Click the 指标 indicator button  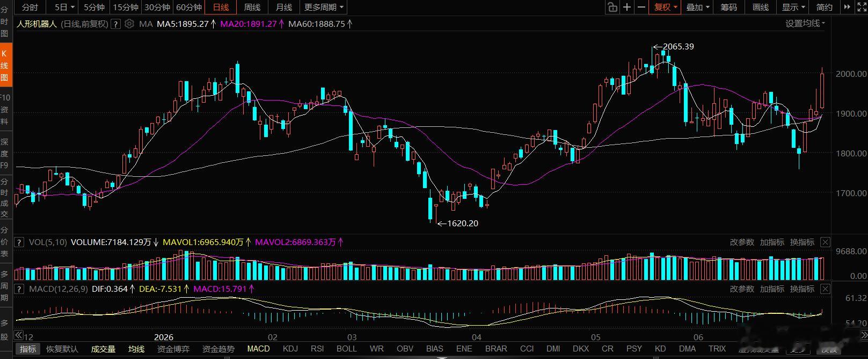(x=28, y=349)
